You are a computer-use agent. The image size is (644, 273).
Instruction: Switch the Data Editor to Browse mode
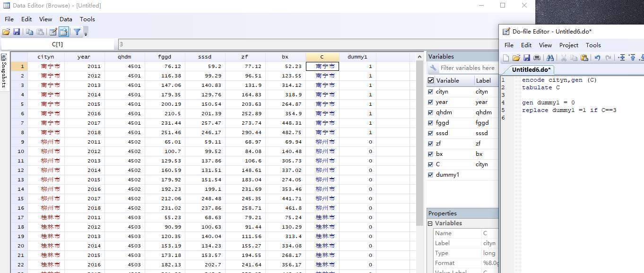(63, 32)
